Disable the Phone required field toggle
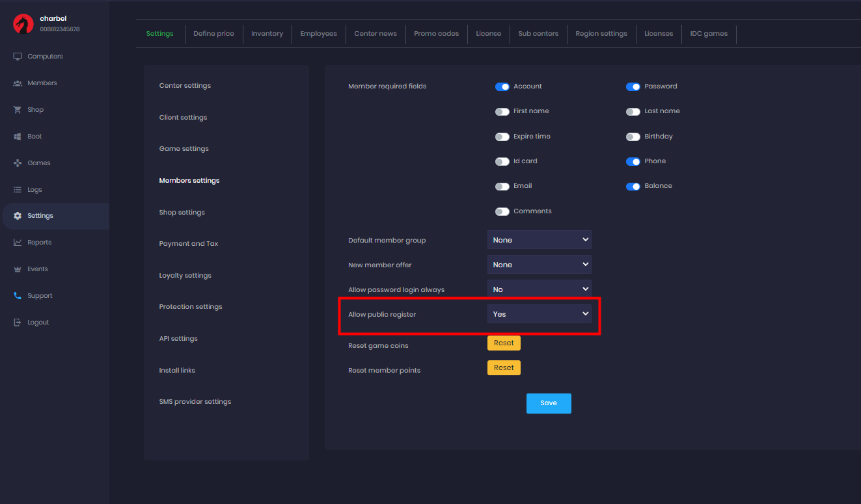861x504 pixels. coord(633,161)
